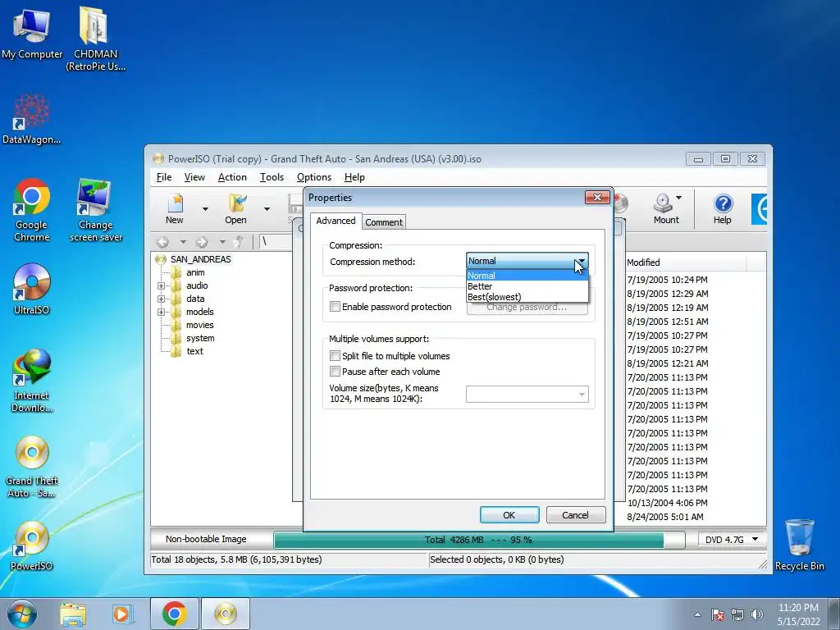Open the Recycle Bin
The image size is (840, 630).
pyautogui.click(x=799, y=546)
